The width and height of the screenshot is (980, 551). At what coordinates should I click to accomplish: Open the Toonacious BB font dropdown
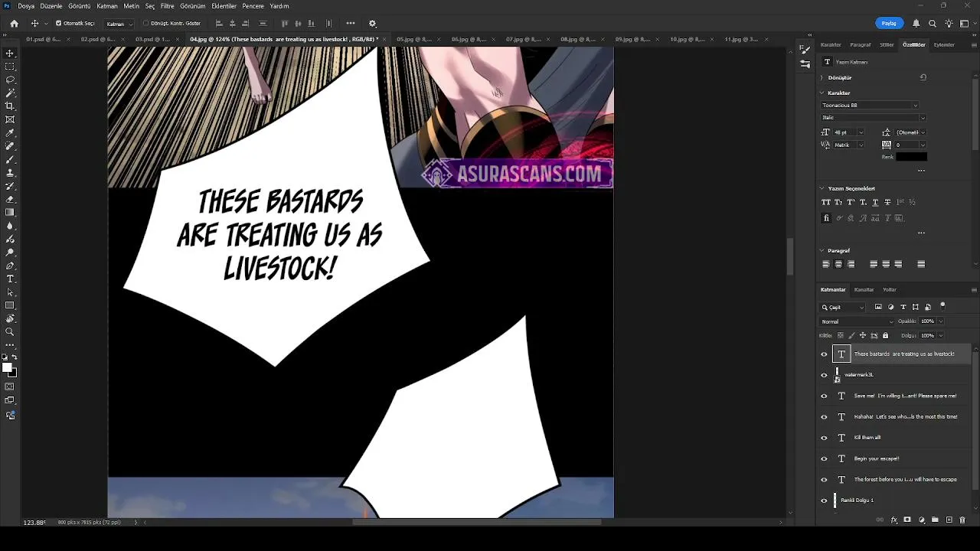[x=870, y=105]
